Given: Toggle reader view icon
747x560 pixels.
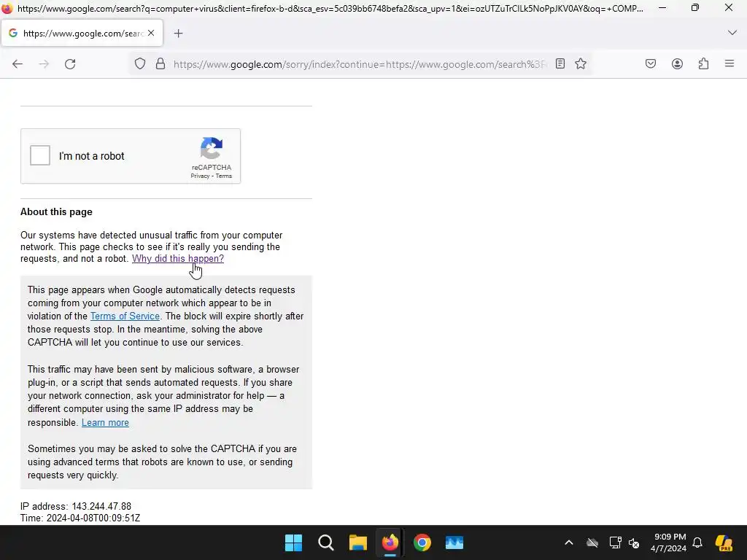Looking at the screenshot, I should (560, 64).
